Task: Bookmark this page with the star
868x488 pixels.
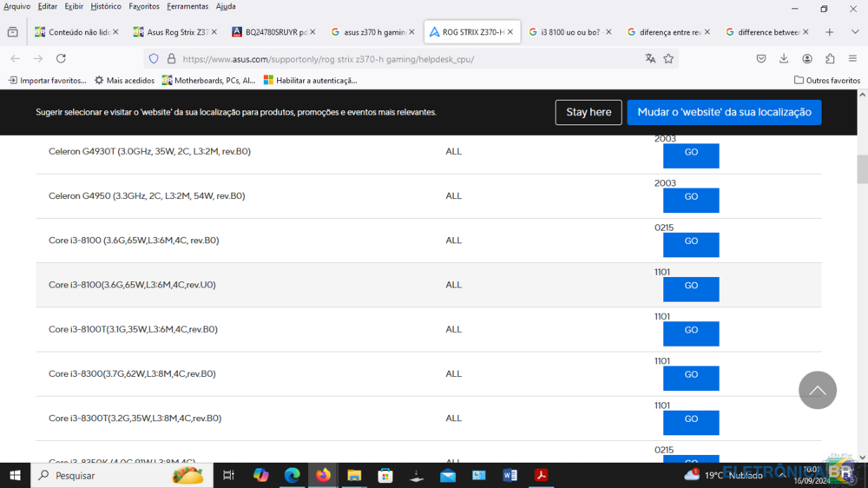Action: (x=668, y=59)
